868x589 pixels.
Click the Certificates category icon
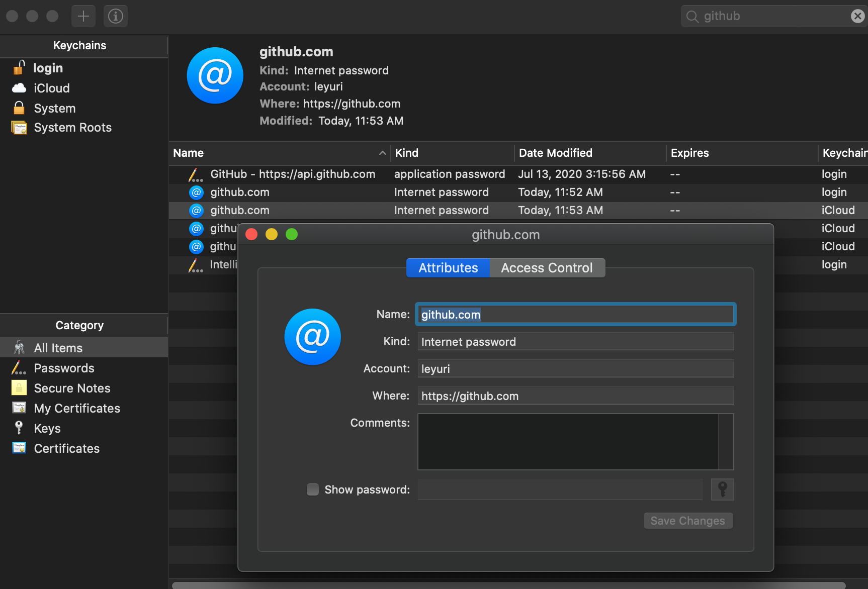19,448
